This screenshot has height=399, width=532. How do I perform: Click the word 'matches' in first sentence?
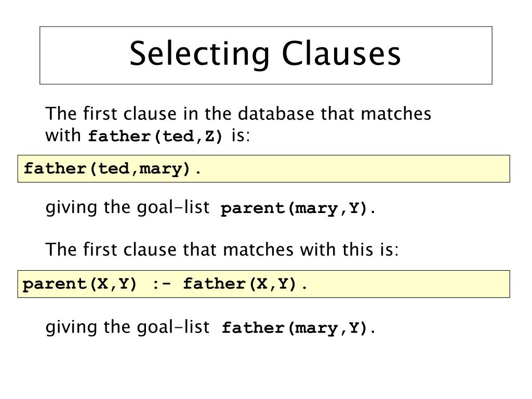coord(396,113)
